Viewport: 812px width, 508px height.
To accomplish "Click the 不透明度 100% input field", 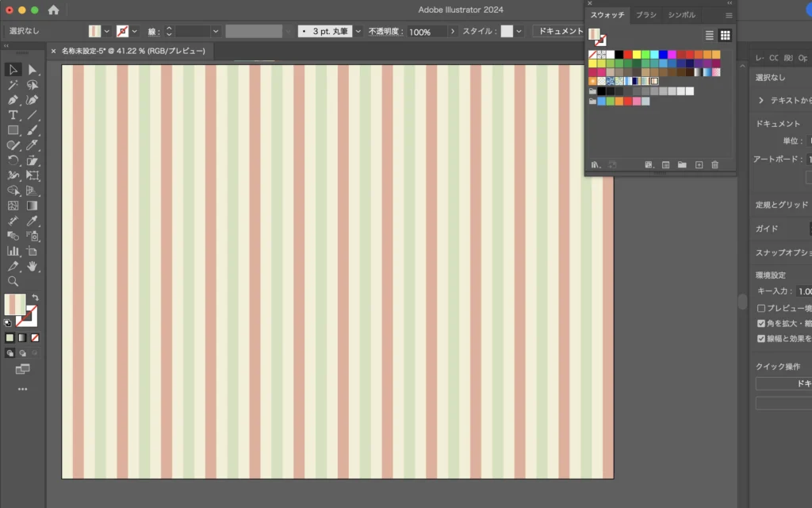I will [426, 32].
